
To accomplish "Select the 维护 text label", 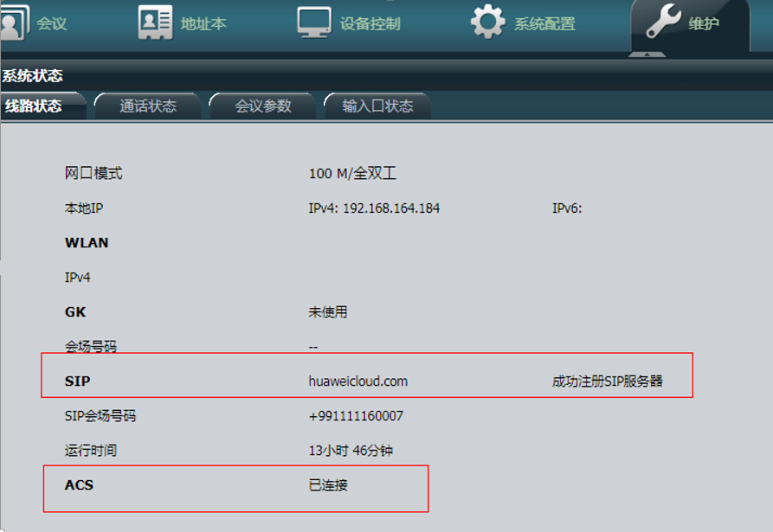I will (703, 24).
